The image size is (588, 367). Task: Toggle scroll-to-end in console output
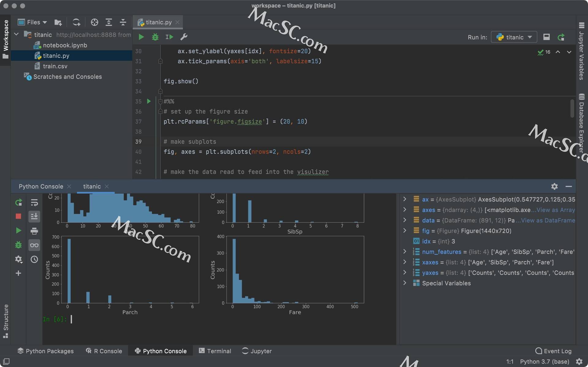(x=34, y=216)
